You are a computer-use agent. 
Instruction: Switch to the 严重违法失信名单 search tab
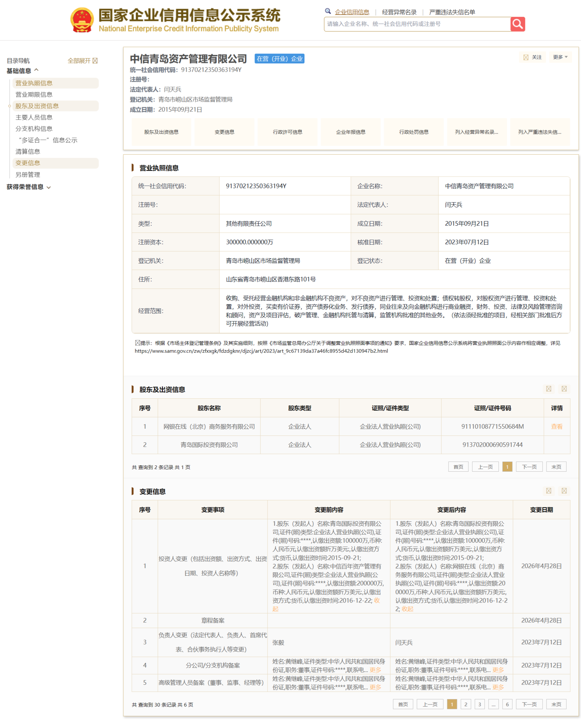[x=452, y=12]
